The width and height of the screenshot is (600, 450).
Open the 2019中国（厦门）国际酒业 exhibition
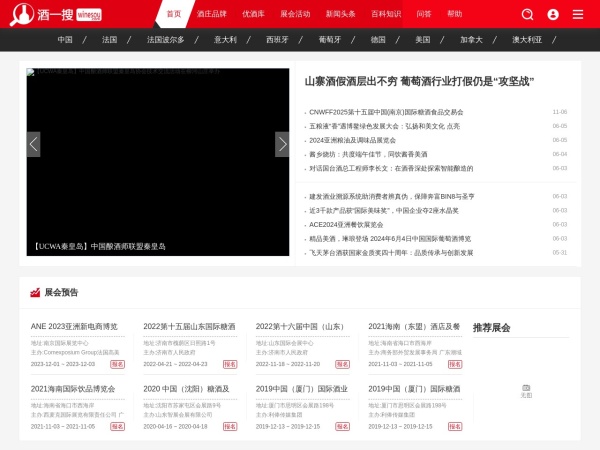click(302, 389)
